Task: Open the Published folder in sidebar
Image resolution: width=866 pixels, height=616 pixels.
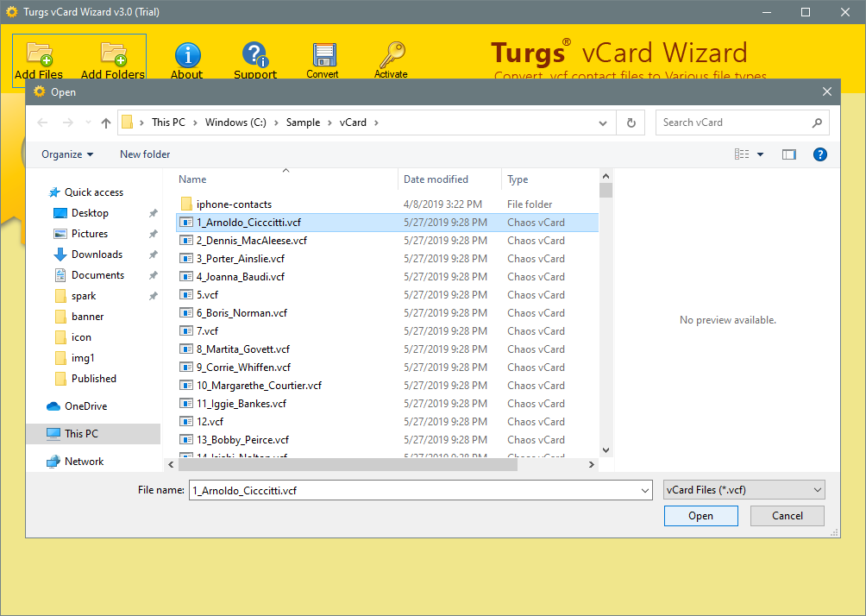Action: pos(93,379)
